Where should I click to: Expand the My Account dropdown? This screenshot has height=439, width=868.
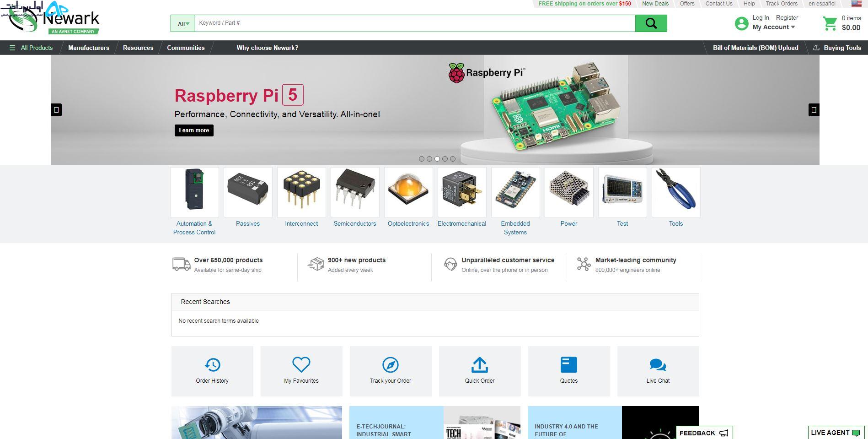tap(774, 27)
